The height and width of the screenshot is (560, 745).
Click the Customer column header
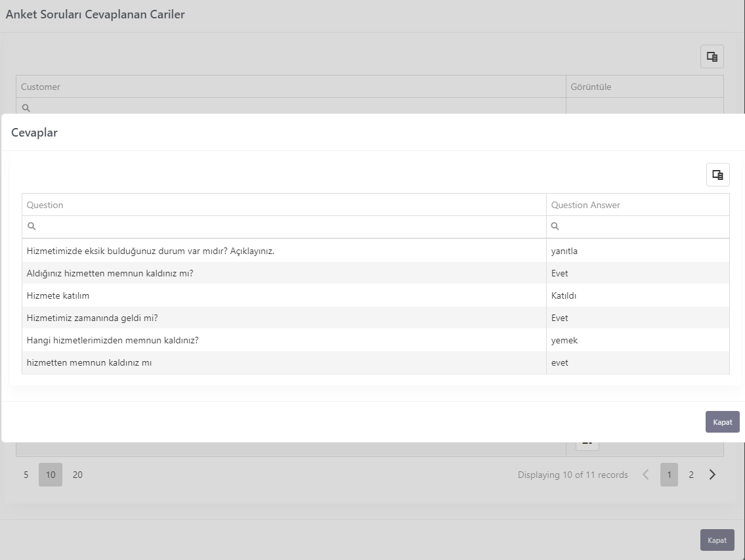click(291, 87)
